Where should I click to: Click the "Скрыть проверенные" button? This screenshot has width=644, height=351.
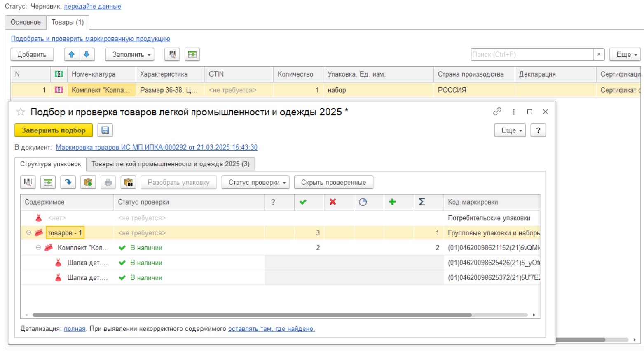pos(333,182)
